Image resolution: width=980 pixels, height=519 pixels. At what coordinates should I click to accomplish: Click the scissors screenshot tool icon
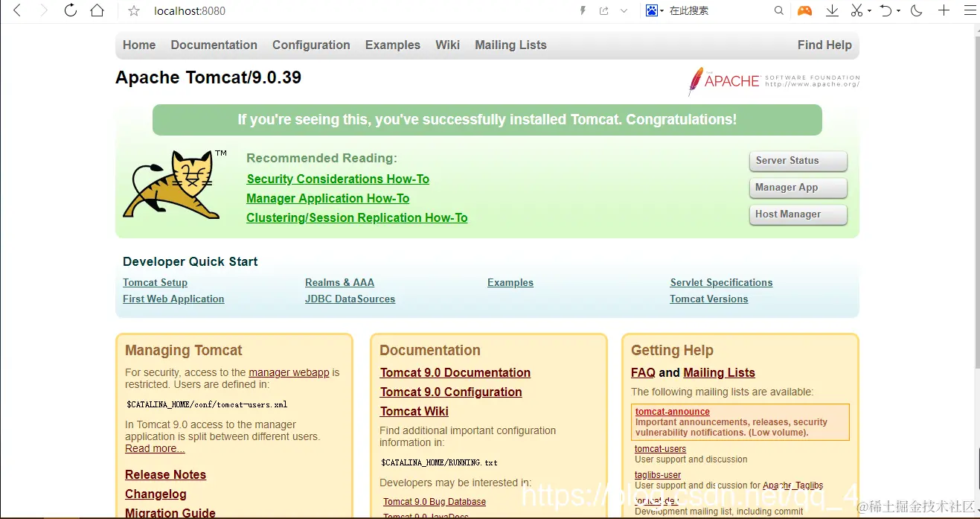coord(856,10)
